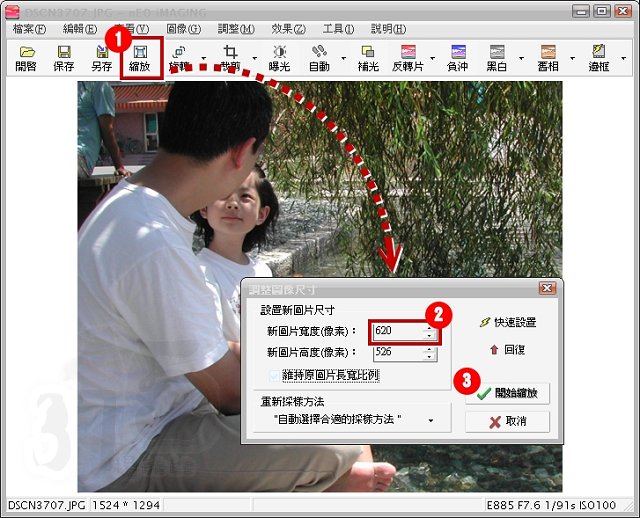
Task: Toggle the 維持原圖片長寬比例 checkbox
Action: (275, 376)
